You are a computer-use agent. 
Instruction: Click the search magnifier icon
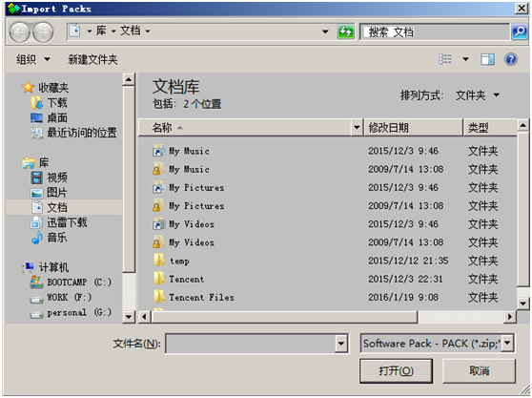[520, 31]
